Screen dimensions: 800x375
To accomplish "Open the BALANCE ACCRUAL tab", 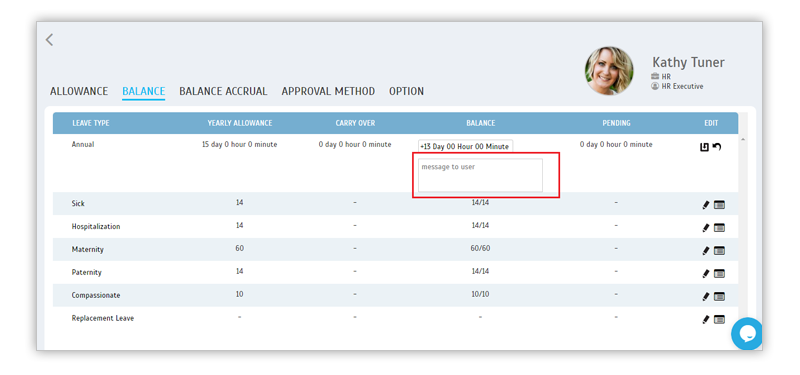I will 223,91.
